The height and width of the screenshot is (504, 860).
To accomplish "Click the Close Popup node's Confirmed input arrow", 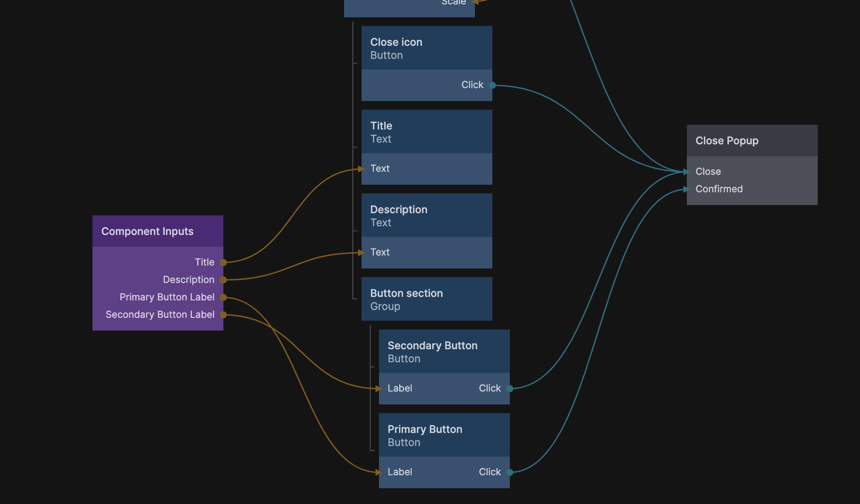I will tap(686, 189).
